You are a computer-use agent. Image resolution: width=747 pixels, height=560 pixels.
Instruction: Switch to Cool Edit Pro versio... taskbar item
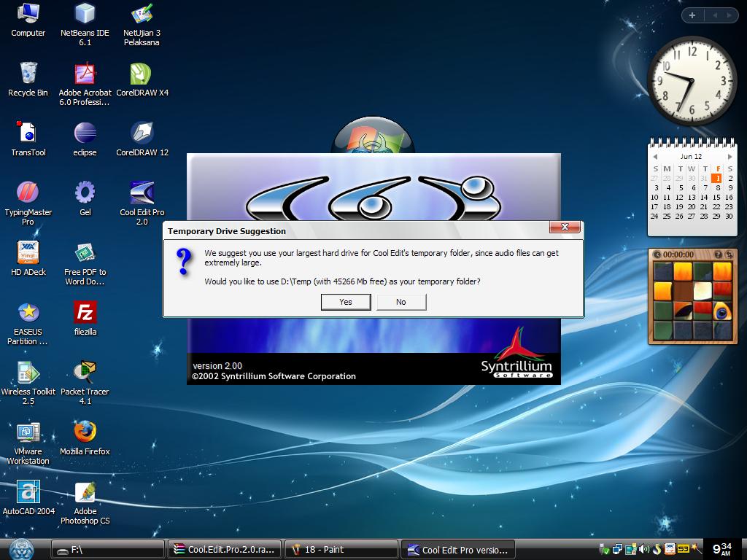[x=458, y=550]
